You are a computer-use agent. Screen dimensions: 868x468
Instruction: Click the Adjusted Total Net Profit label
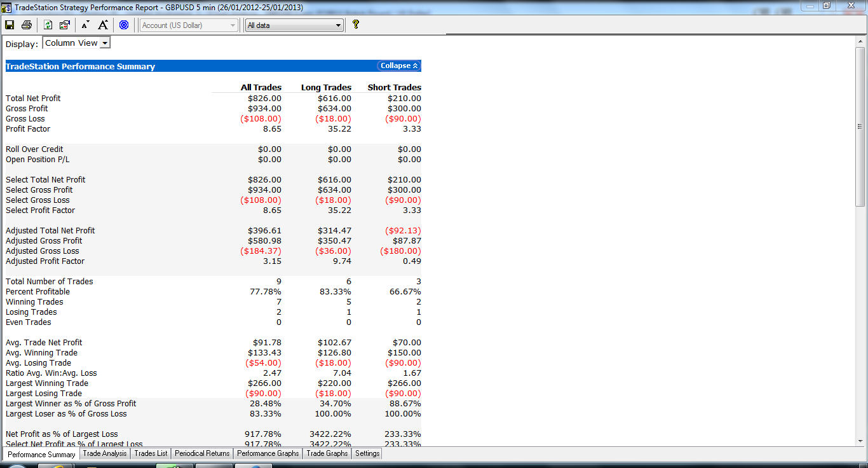click(50, 231)
